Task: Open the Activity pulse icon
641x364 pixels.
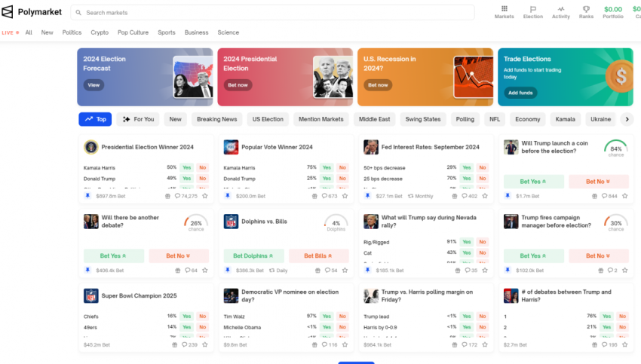Action: (x=560, y=12)
